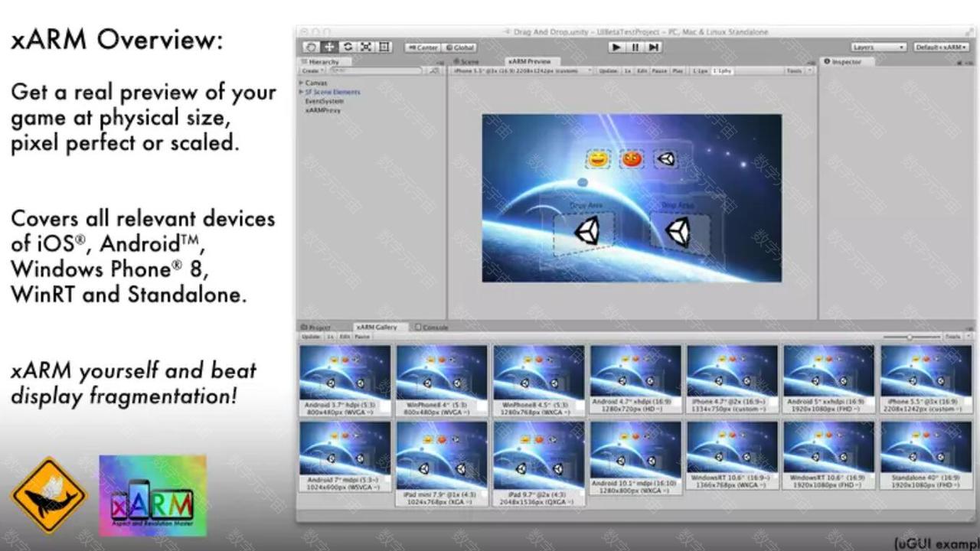Switch to the xARM Preview tab
The width and height of the screenshot is (980, 551).
[531, 62]
